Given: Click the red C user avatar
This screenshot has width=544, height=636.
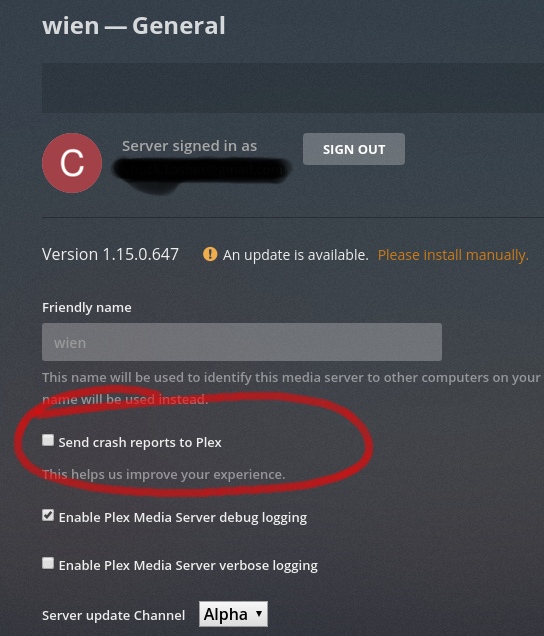Looking at the screenshot, I should coord(72,163).
